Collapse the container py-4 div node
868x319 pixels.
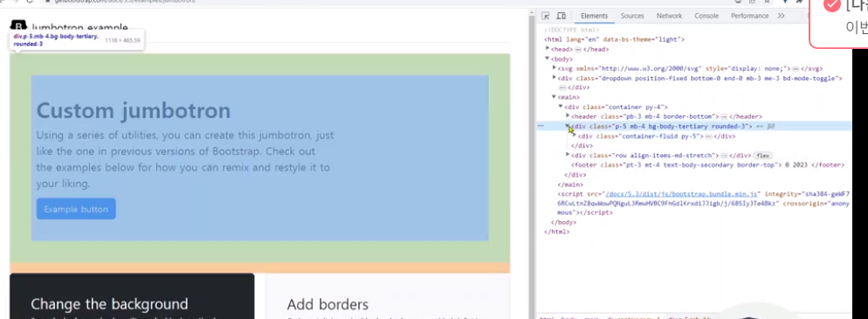click(561, 107)
